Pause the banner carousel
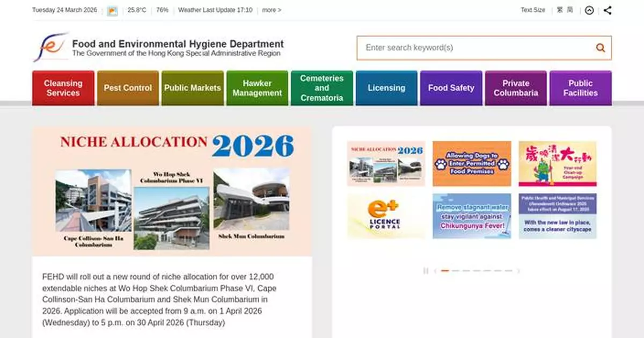The image size is (644, 338). (426, 271)
